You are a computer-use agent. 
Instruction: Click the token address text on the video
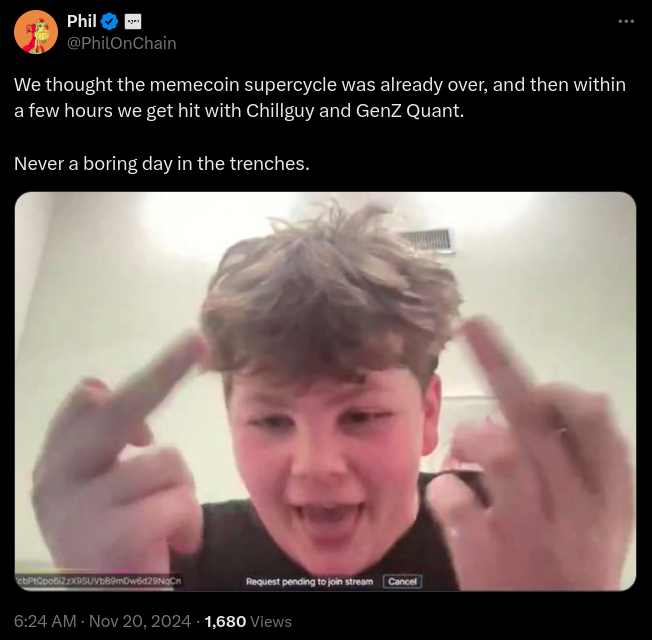pos(99,581)
